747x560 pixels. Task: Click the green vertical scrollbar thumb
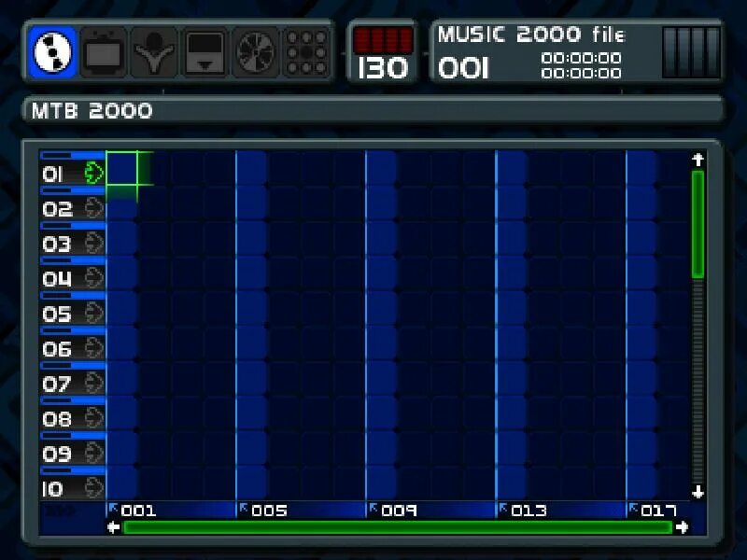coord(698,224)
